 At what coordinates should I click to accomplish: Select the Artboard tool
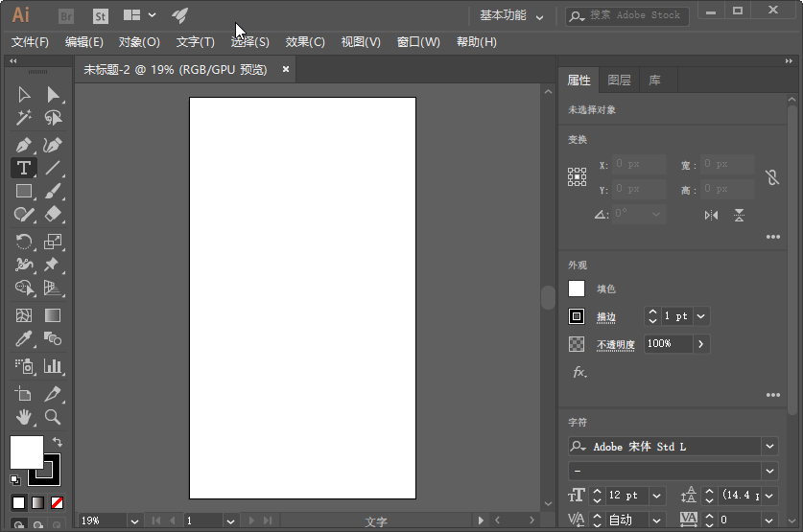(x=24, y=393)
